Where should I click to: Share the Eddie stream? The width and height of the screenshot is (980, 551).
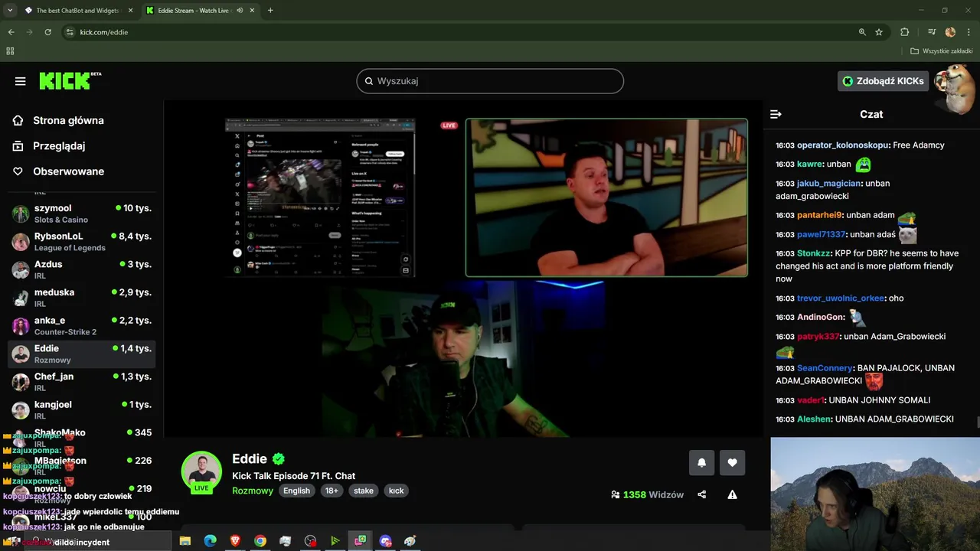pos(702,494)
